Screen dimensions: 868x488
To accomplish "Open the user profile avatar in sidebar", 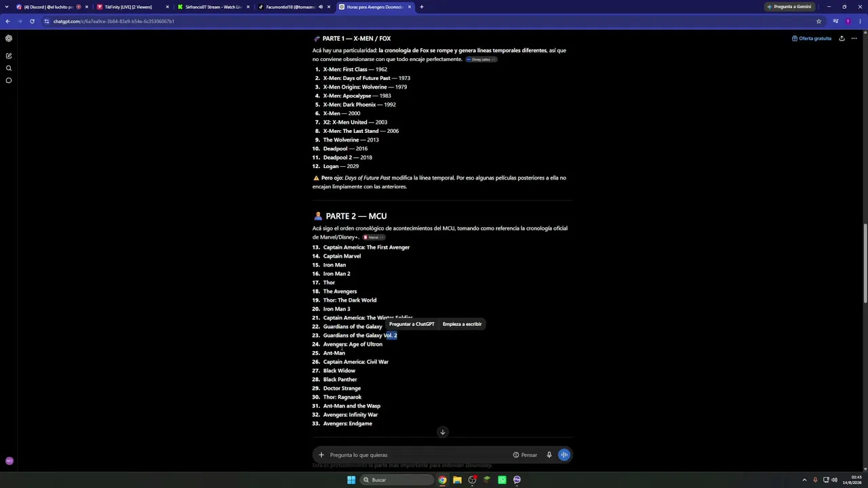I will click(9, 461).
